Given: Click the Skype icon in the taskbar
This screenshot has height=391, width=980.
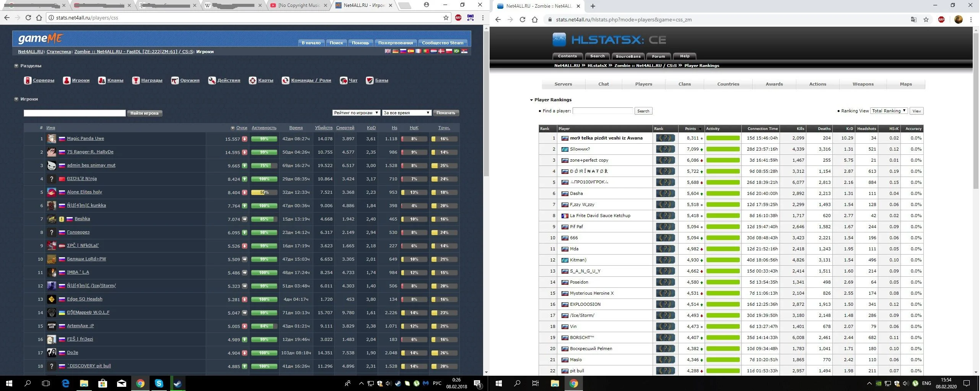Looking at the screenshot, I should pyautogui.click(x=159, y=383).
